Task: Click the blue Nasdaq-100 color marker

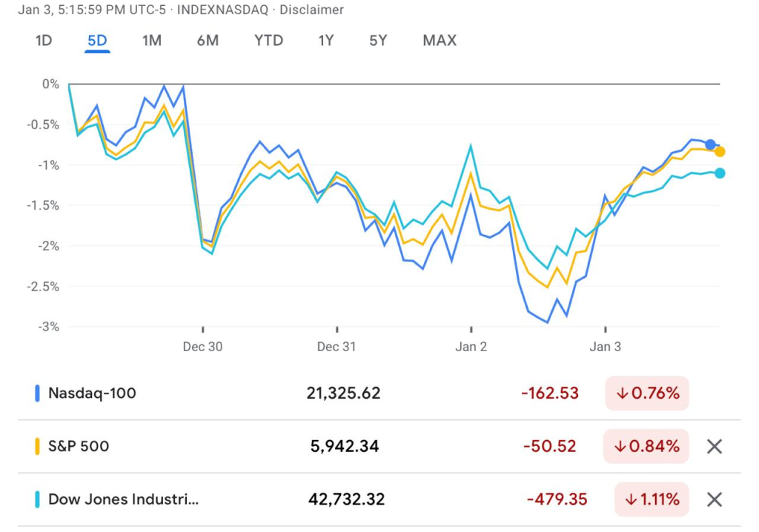Action: pos(37,393)
